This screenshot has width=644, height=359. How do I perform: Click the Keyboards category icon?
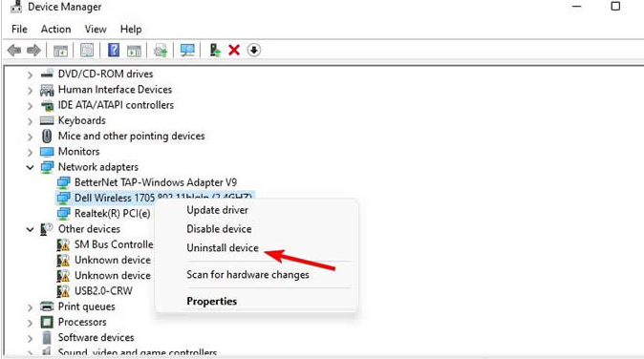click(47, 120)
